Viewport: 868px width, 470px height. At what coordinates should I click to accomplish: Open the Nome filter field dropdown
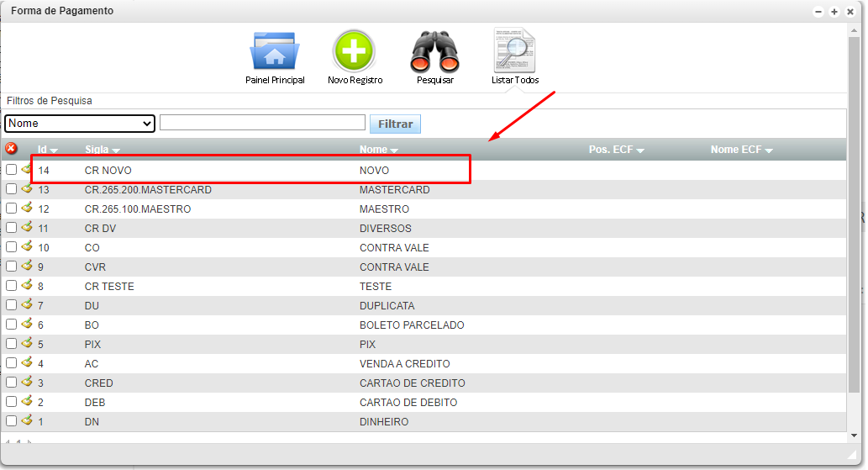(x=80, y=124)
